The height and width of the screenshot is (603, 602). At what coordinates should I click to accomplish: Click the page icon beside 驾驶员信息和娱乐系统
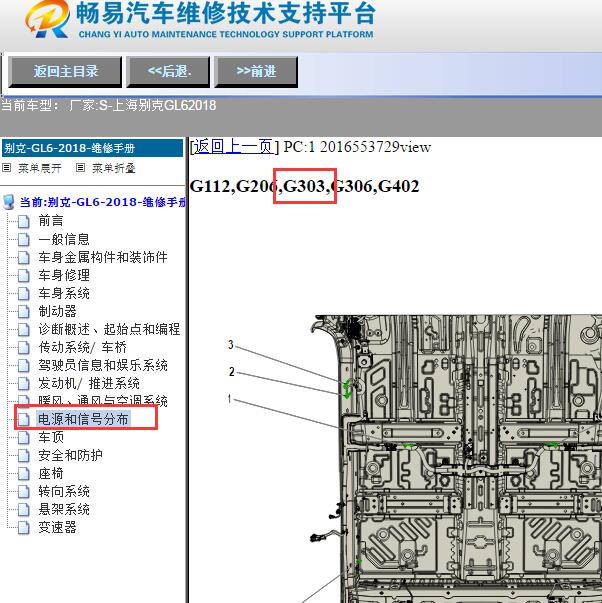24,366
